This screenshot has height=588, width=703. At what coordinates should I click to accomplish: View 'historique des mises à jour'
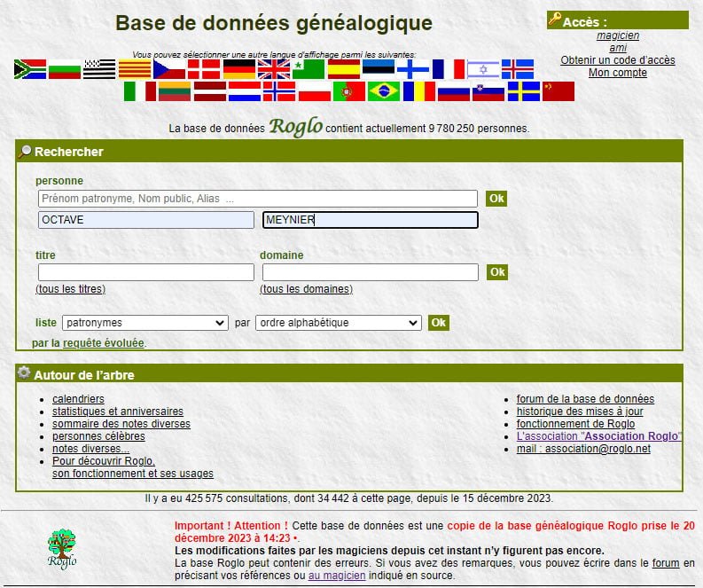580,412
